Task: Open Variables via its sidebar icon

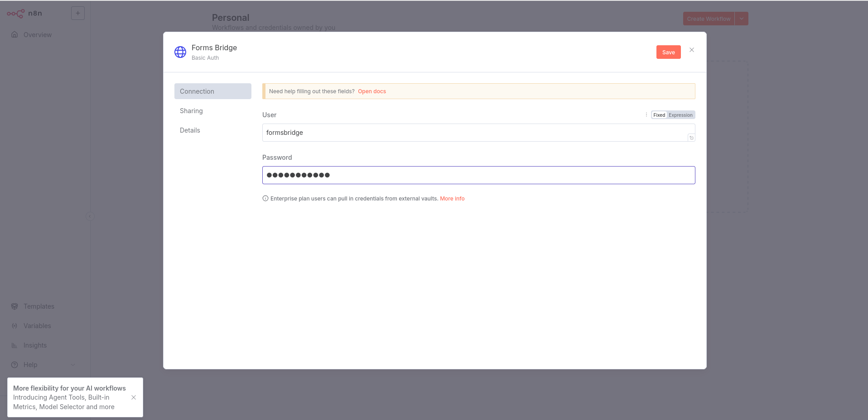Action: pyautogui.click(x=14, y=325)
